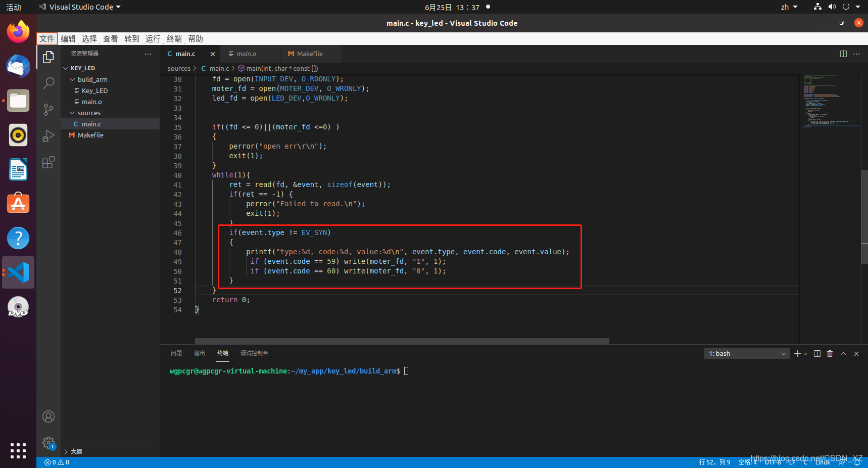This screenshot has width=868, height=468.
Task: Open editor more actions ellipsis
Action: click(856, 54)
